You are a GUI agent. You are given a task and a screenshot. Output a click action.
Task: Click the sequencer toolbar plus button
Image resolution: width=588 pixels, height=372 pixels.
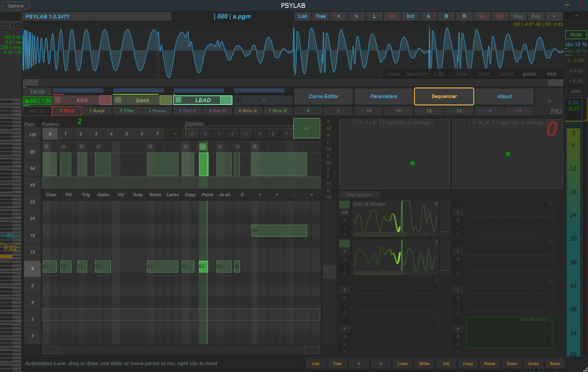(x=312, y=195)
